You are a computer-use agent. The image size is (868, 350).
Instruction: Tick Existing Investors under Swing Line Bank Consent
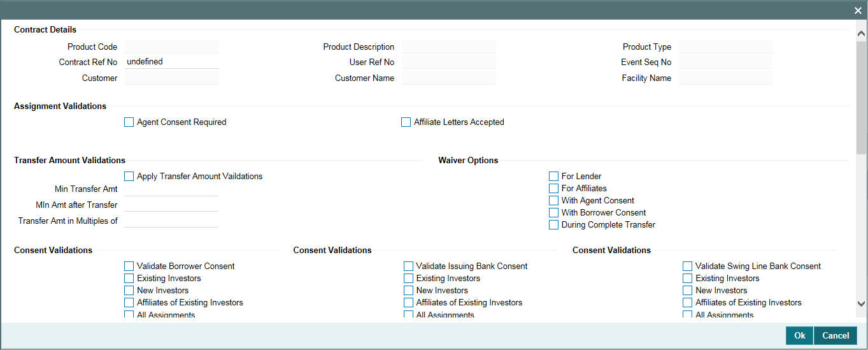click(x=687, y=279)
